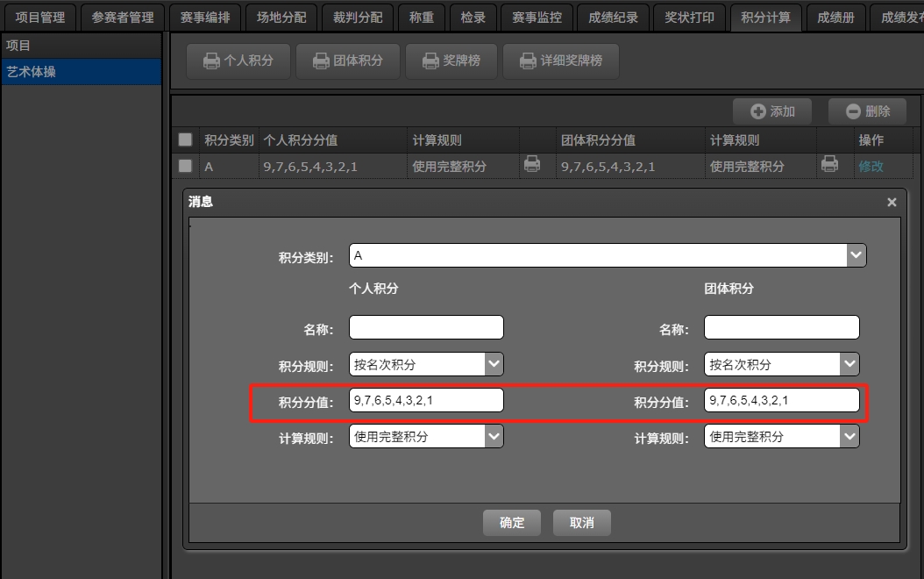This screenshot has height=579, width=924.
Task: Open 团体积分 计算规则 dropdown
Action: (x=849, y=436)
